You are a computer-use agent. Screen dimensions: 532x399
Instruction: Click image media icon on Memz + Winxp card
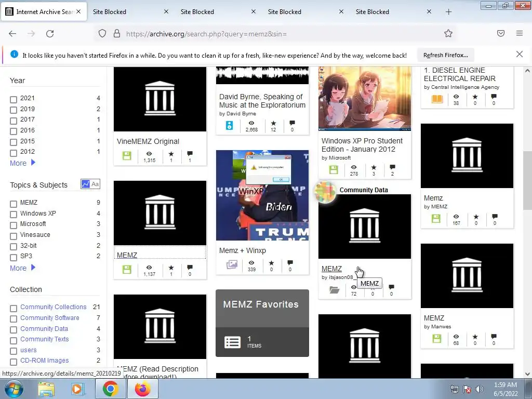point(232,264)
